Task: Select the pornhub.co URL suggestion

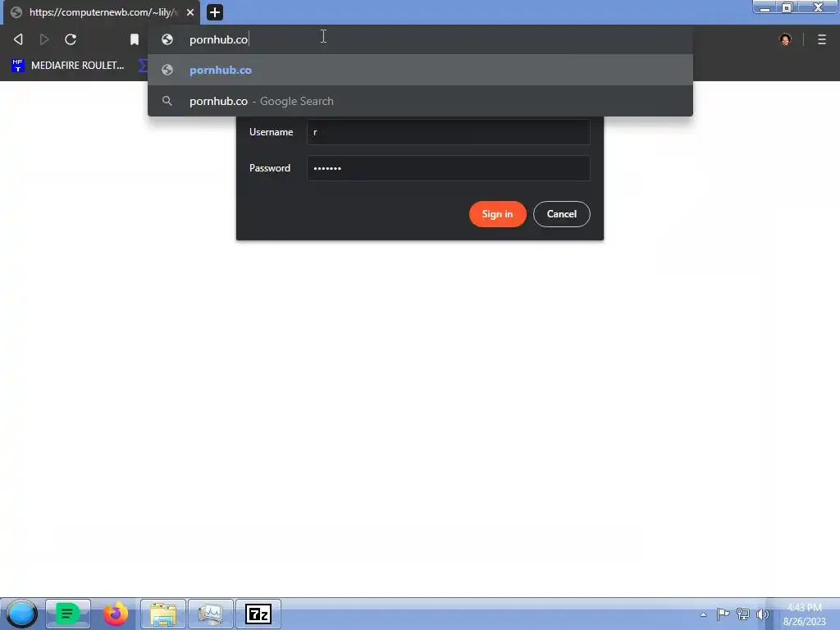Action: [x=420, y=70]
